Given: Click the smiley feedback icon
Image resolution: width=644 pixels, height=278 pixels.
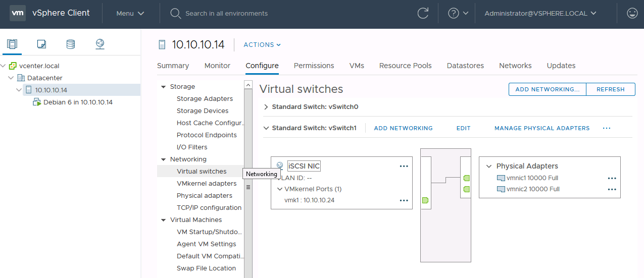Looking at the screenshot, I should pos(632,13).
